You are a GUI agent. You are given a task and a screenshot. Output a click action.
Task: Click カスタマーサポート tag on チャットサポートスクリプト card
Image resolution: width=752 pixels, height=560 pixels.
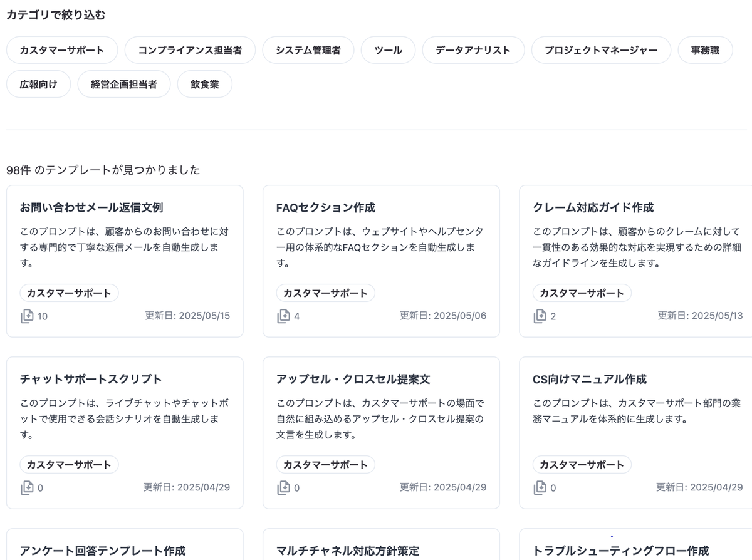click(69, 464)
